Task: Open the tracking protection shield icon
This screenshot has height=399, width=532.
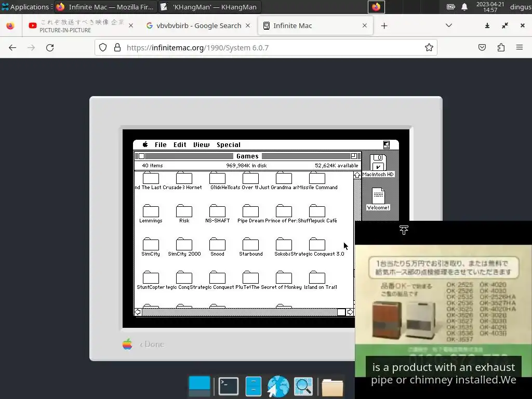Action: click(103, 47)
